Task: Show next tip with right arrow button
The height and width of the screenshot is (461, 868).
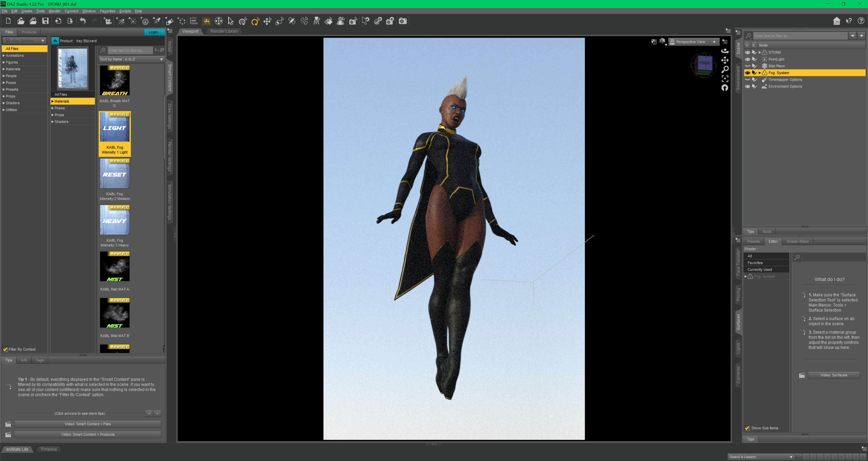Action: [157, 413]
